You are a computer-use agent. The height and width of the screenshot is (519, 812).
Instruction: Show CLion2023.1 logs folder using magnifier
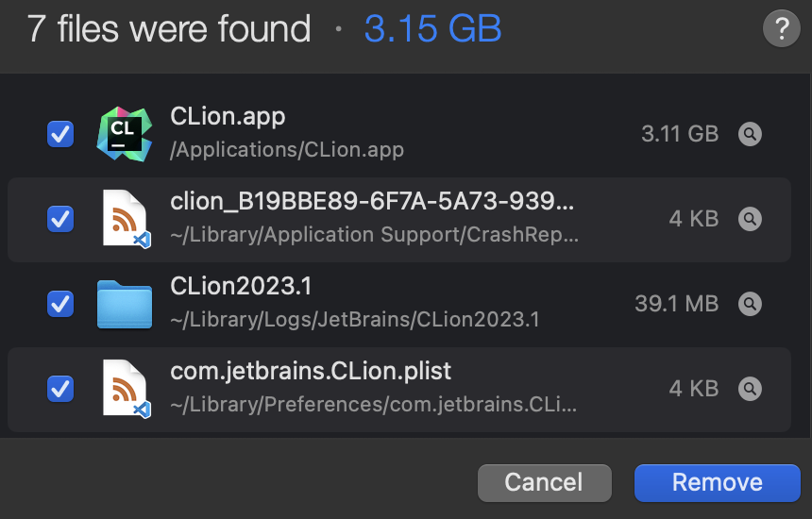coord(750,304)
